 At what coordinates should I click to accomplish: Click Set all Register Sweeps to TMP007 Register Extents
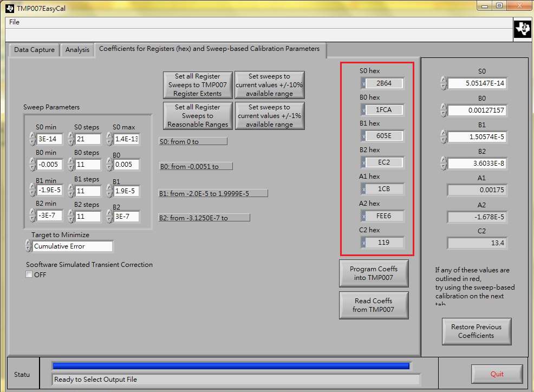click(x=198, y=85)
